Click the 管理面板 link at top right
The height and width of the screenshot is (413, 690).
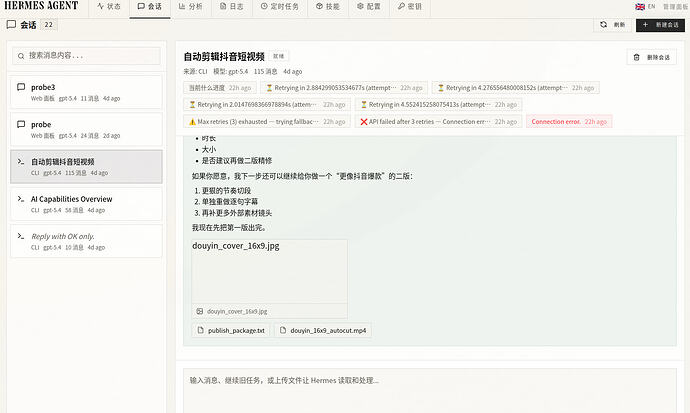pyautogui.click(x=675, y=7)
